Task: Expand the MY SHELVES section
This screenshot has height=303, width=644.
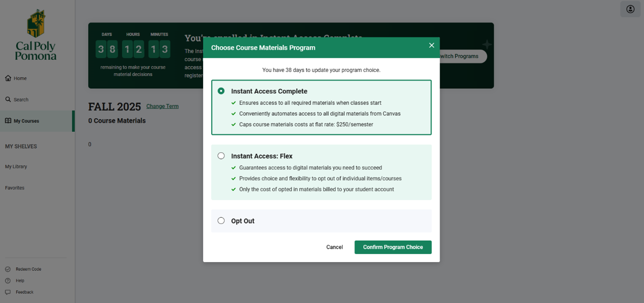Action: point(21,146)
